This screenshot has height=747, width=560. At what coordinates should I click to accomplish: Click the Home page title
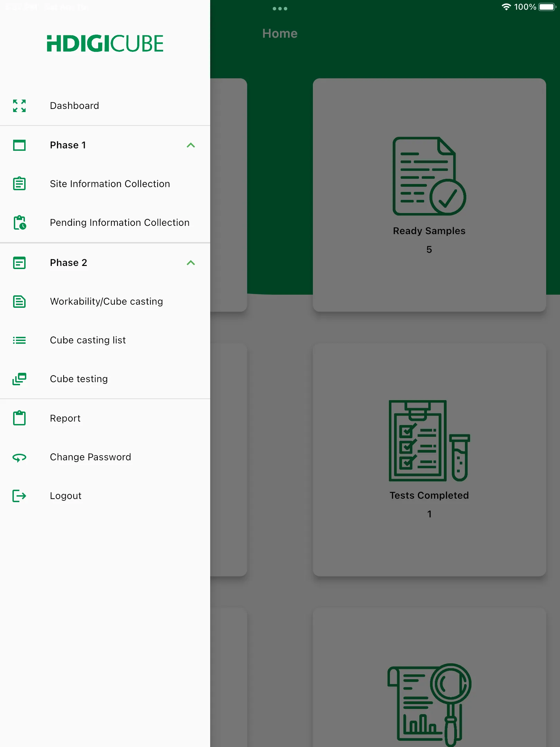point(280,34)
